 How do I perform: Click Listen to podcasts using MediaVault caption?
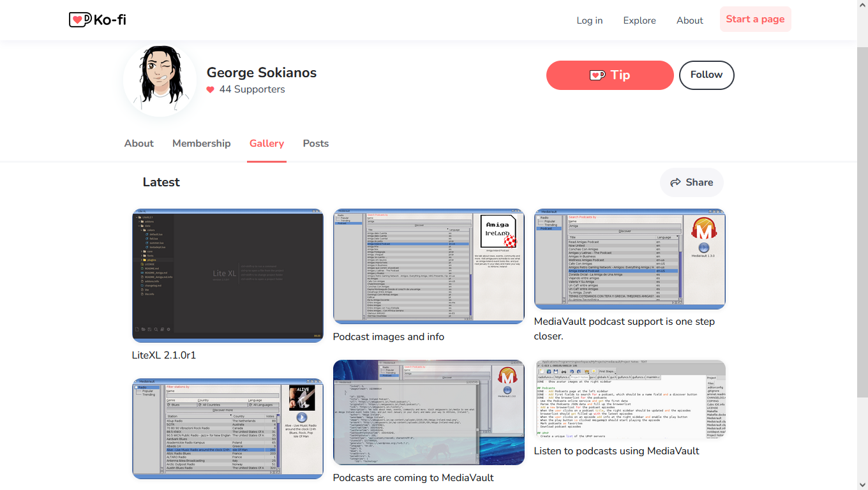pos(617,451)
